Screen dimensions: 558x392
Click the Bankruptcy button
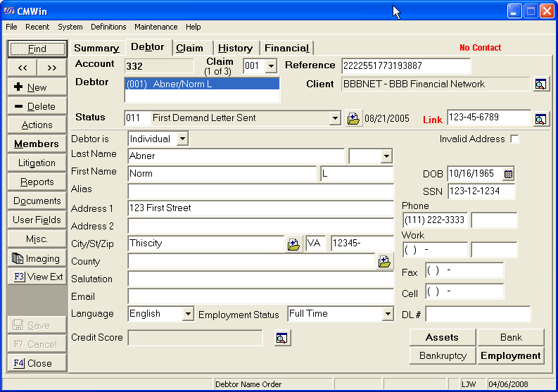(x=443, y=355)
